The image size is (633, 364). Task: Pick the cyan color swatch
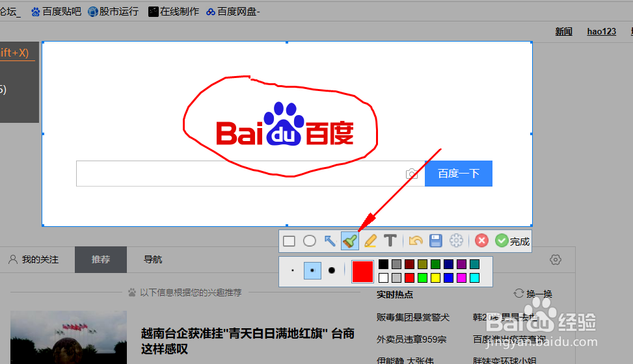[474, 278]
